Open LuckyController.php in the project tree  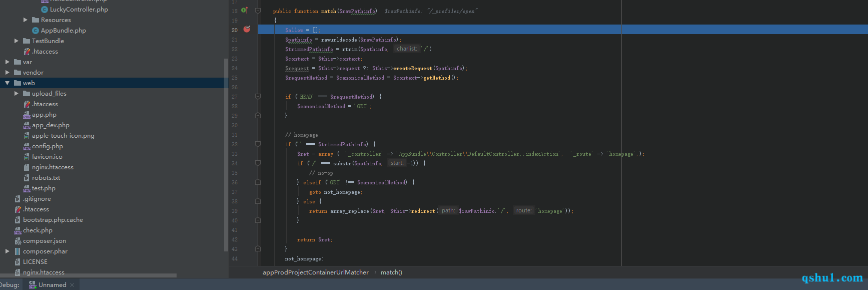point(79,10)
